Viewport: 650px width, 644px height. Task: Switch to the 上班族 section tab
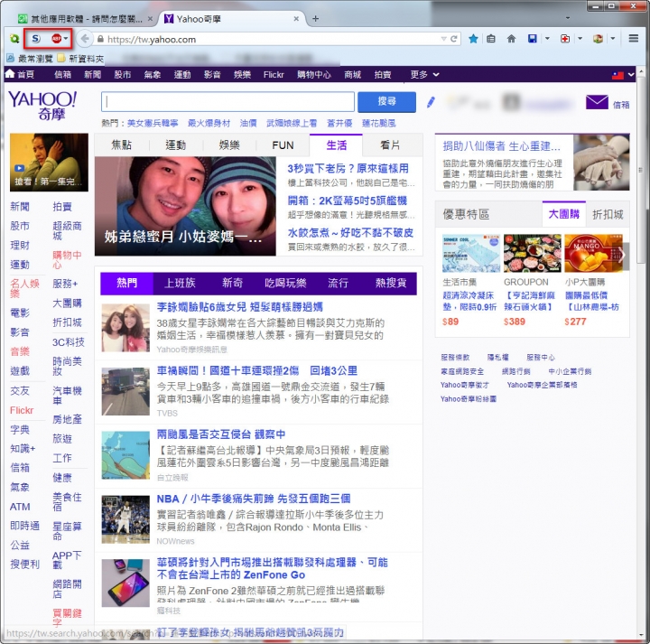tap(180, 284)
